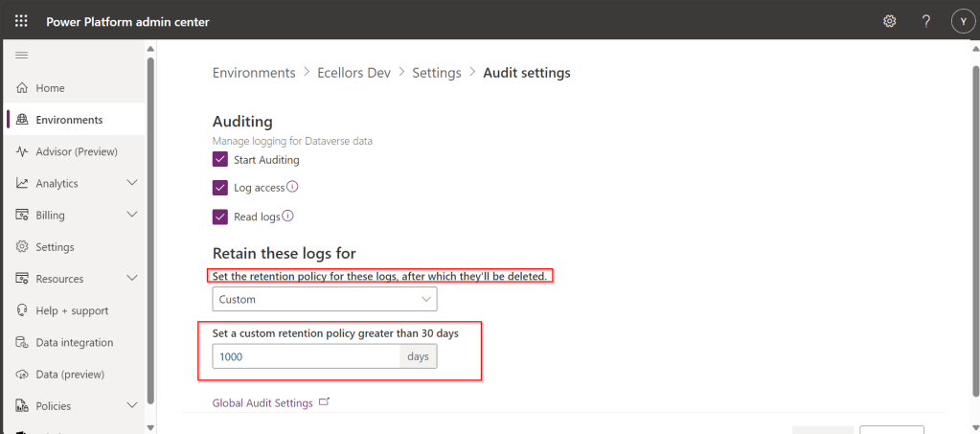Click the Read logs info icon
This screenshot has width=980, height=434.
(287, 217)
